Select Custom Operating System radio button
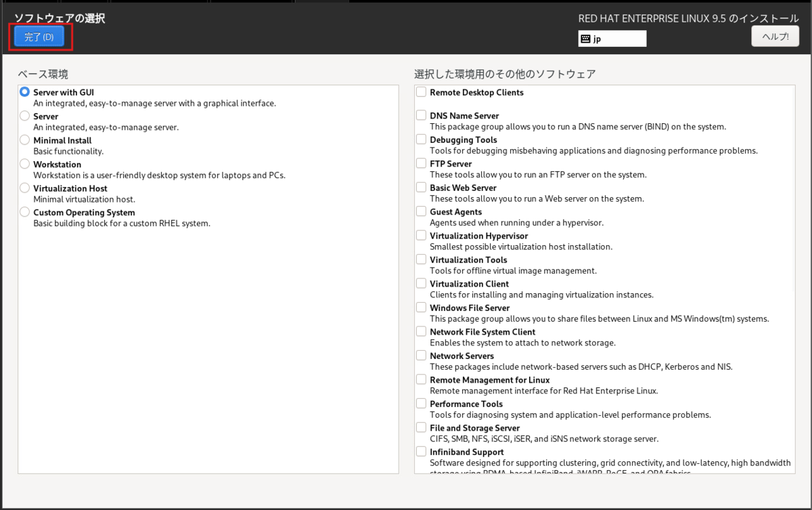 point(25,212)
